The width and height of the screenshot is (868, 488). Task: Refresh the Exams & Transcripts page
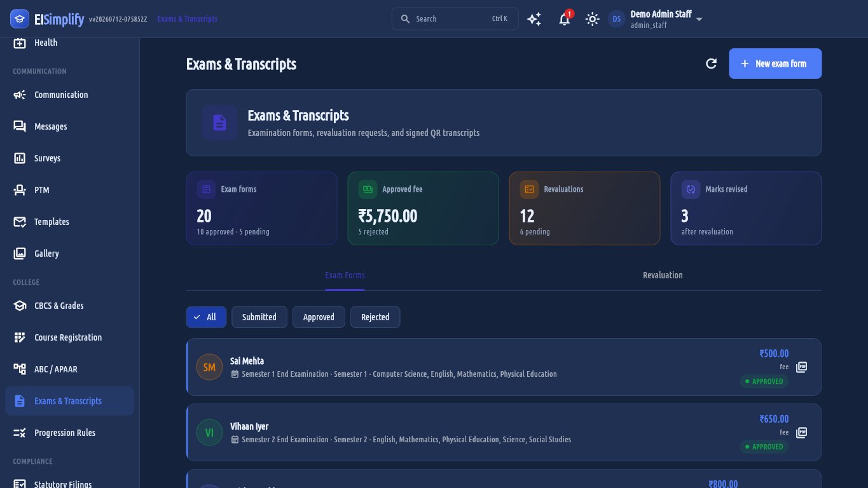pos(712,64)
